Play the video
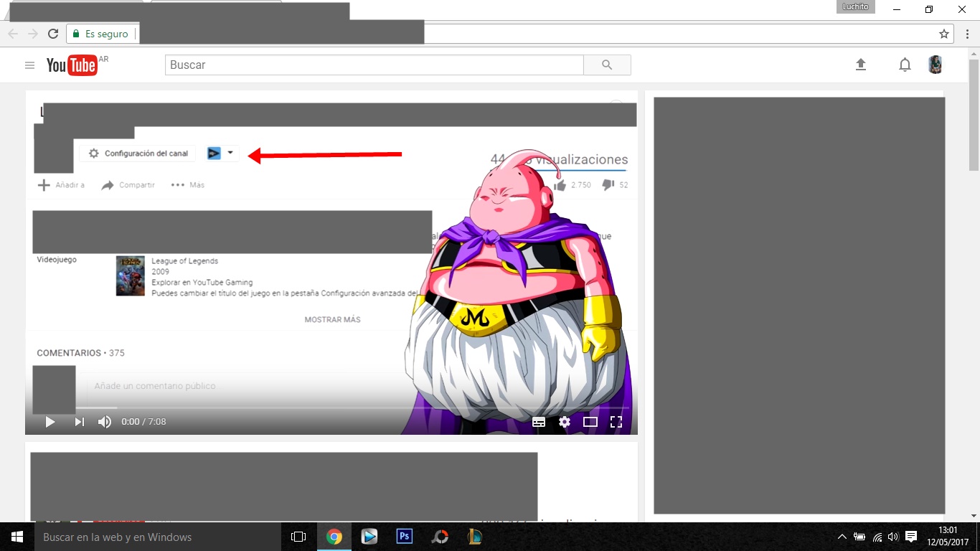980x551 pixels. [50, 422]
